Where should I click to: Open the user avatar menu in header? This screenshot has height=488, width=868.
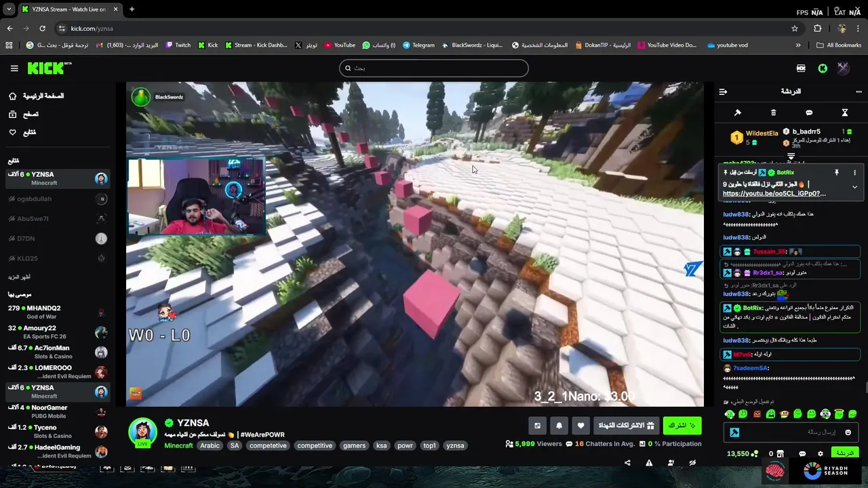(843, 68)
